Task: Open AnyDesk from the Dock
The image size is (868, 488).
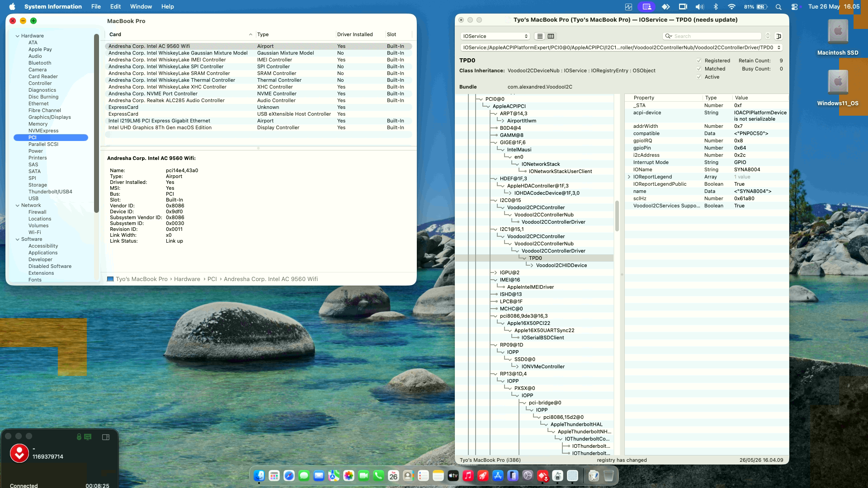Action: click(x=542, y=475)
